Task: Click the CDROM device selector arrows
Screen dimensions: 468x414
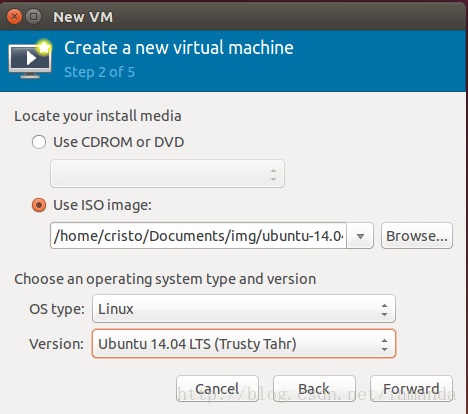Action: coord(273,175)
